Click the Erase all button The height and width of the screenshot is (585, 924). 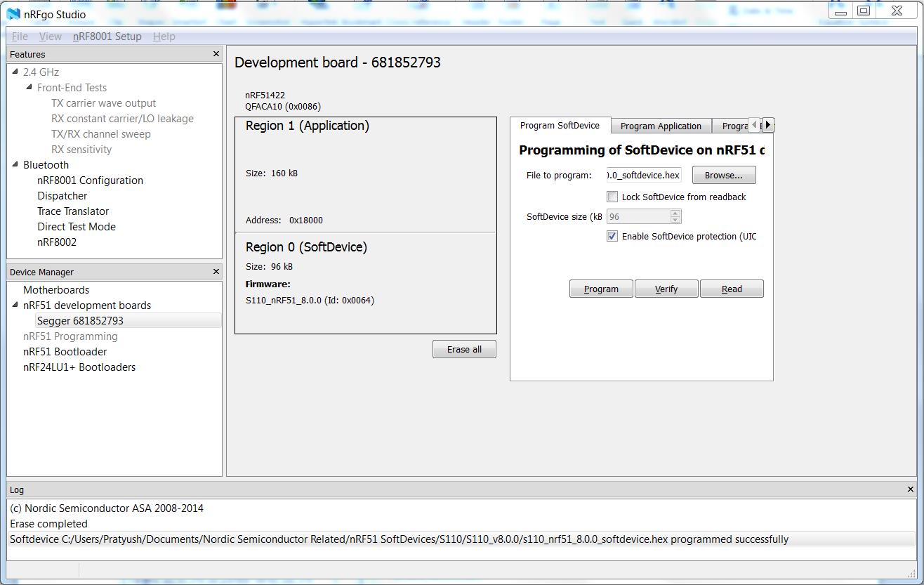pyautogui.click(x=464, y=349)
